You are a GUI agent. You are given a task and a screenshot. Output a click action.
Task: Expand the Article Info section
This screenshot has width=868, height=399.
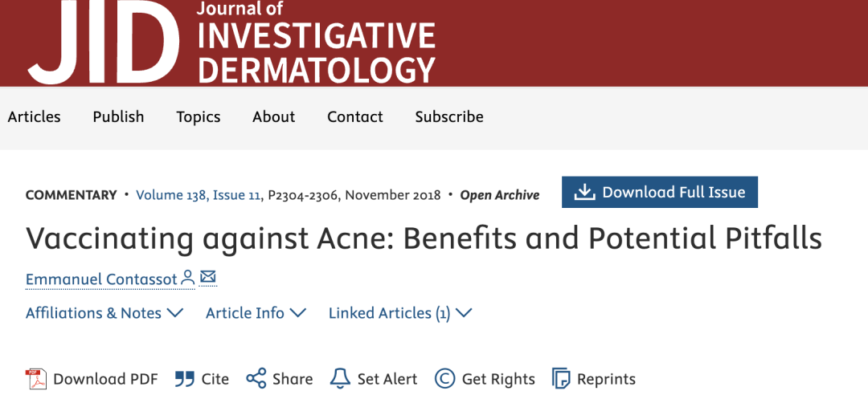(256, 313)
